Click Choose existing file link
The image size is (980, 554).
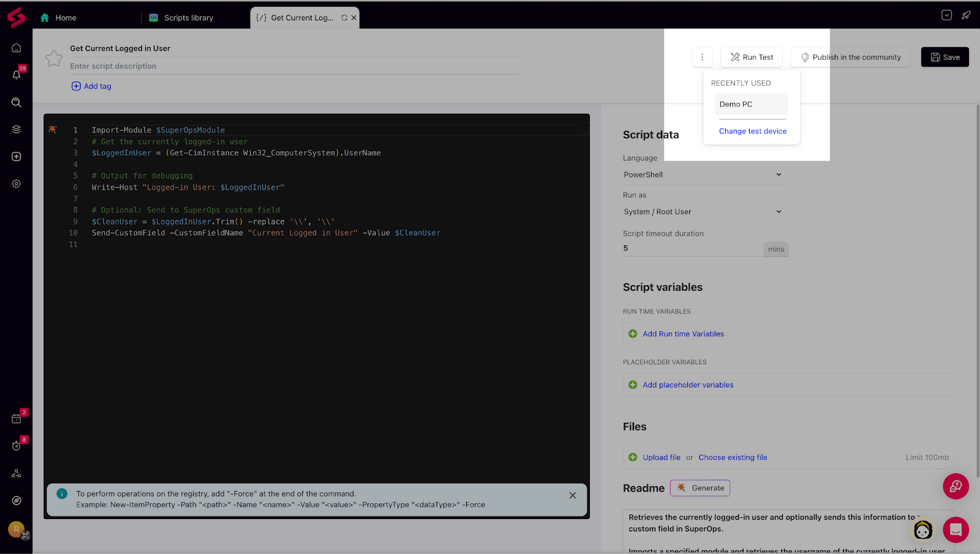click(x=733, y=457)
